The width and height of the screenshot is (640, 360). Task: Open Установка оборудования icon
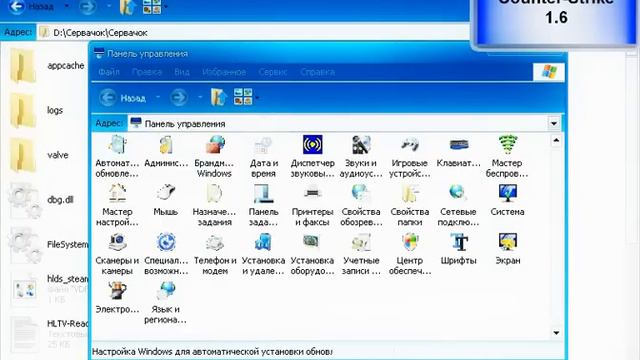coord(313,254)
